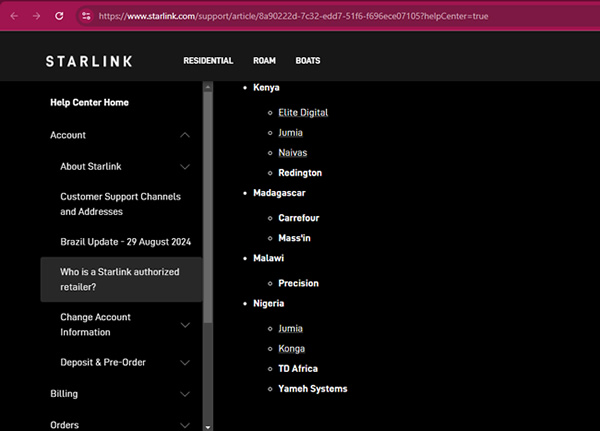This screenshot has height=431, width=600.
Task: Open the Jumia link under Kenya
Action: pos(290,133)
